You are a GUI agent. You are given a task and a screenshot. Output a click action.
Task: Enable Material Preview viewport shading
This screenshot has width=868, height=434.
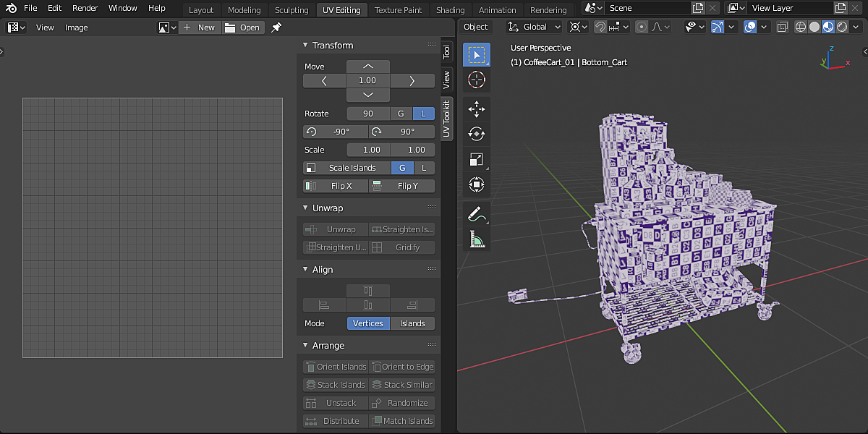pyautogui.click(x=829, y=27)
